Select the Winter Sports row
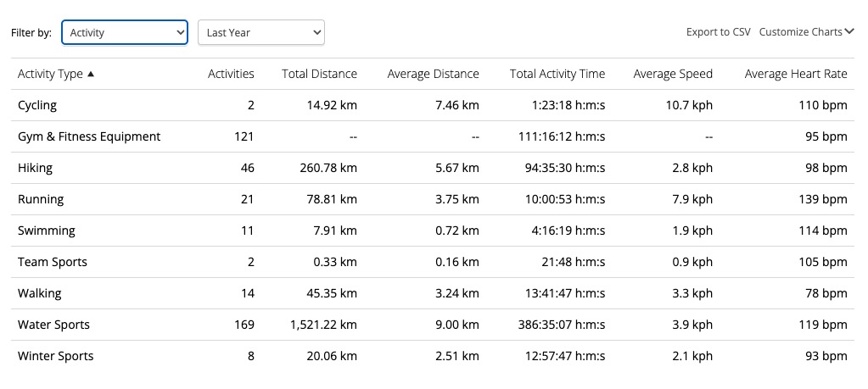 (x=55, y=356)
